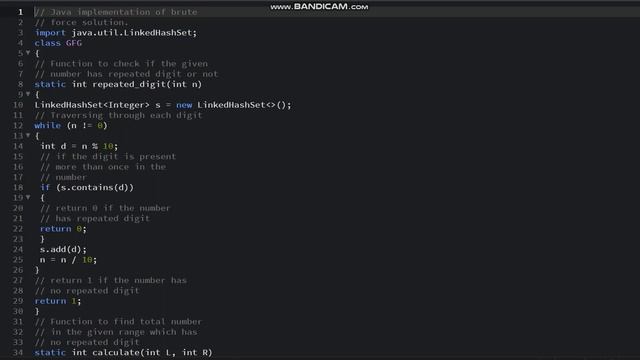
Task: Click comment '// has repeated digit' on line 21
Action: point(95,218)
